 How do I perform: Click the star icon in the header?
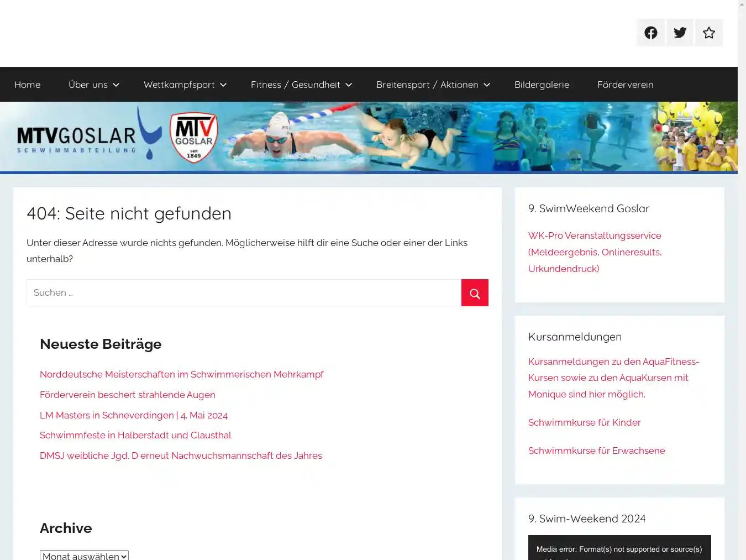pyautogui.click(x=709, y=33)
